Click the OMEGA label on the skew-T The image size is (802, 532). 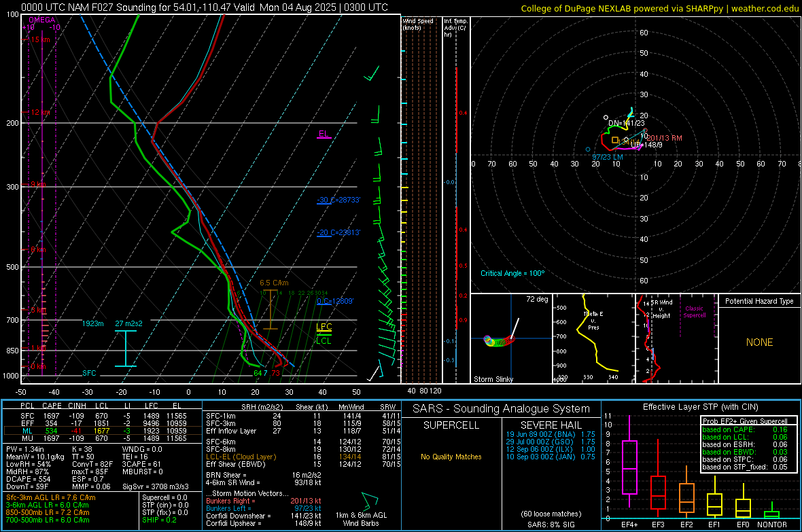[x=42, y=20]
